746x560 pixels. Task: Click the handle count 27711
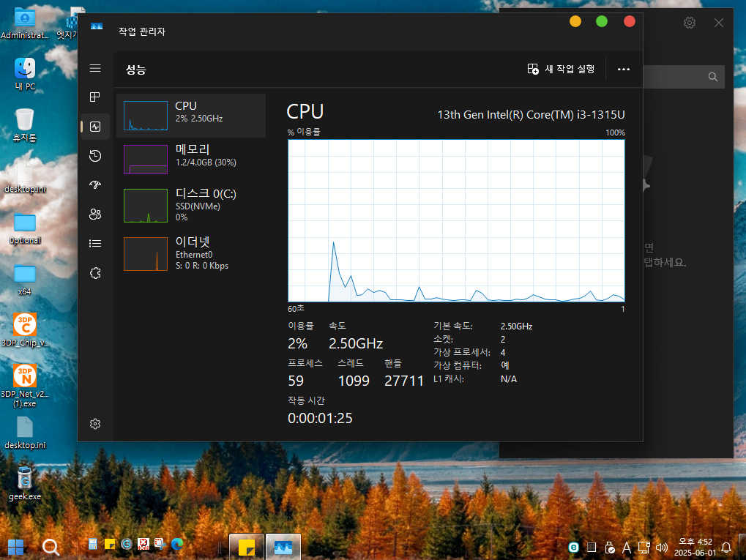coord(404,381)
